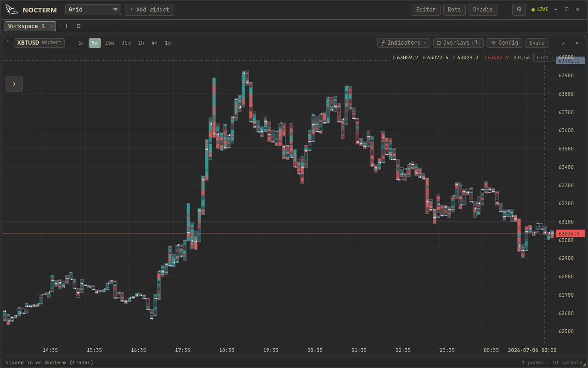Open global settings gear icon
Image resolution: width=588 pixels, height=368 pixels.
point(519,10)
